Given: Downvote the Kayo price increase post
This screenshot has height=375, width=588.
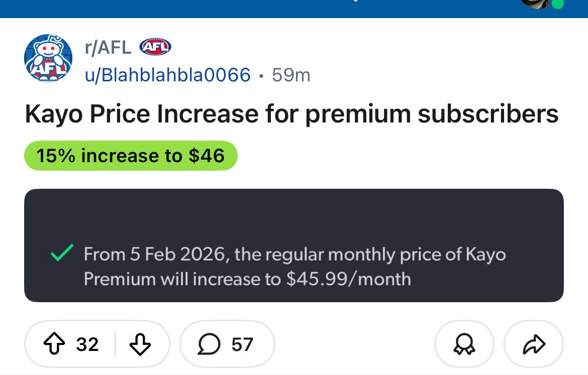Looking at the screenshot, I should pos(140,344).
